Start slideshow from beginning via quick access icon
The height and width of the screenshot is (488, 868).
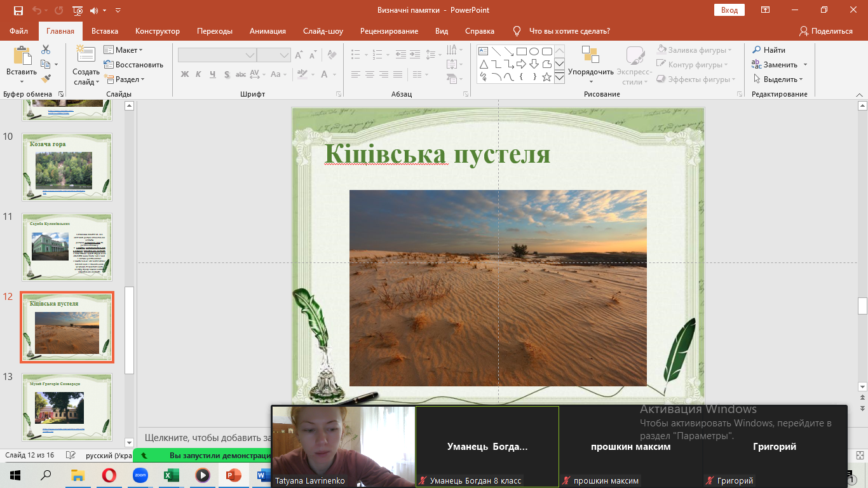(78, 10)
